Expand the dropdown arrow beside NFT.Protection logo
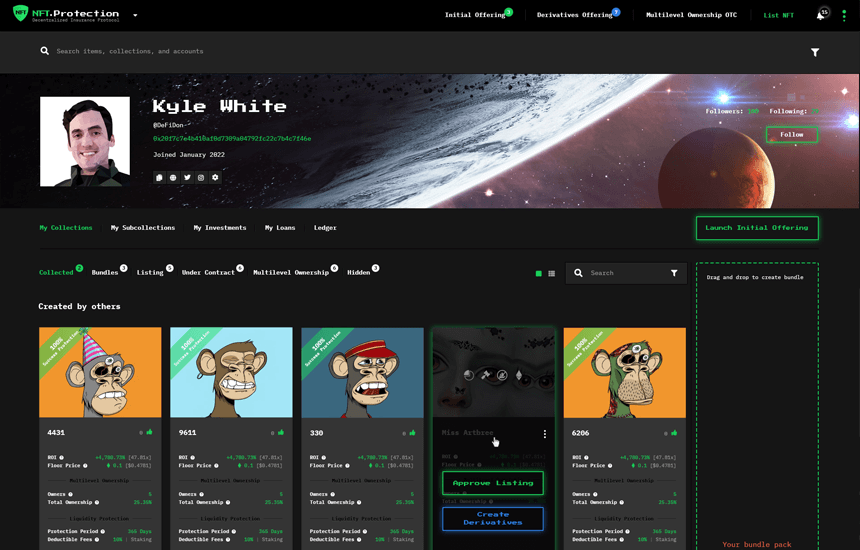 point(135,15)
